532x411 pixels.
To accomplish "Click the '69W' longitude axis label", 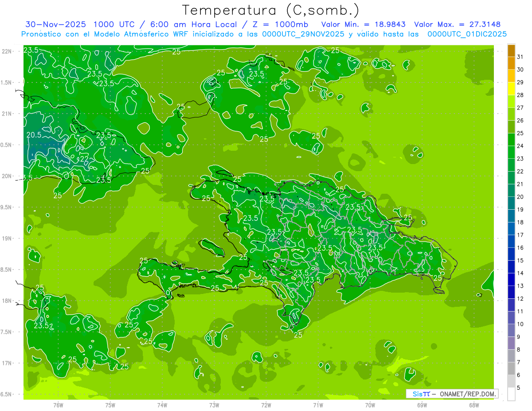I will tap(422, 405).
